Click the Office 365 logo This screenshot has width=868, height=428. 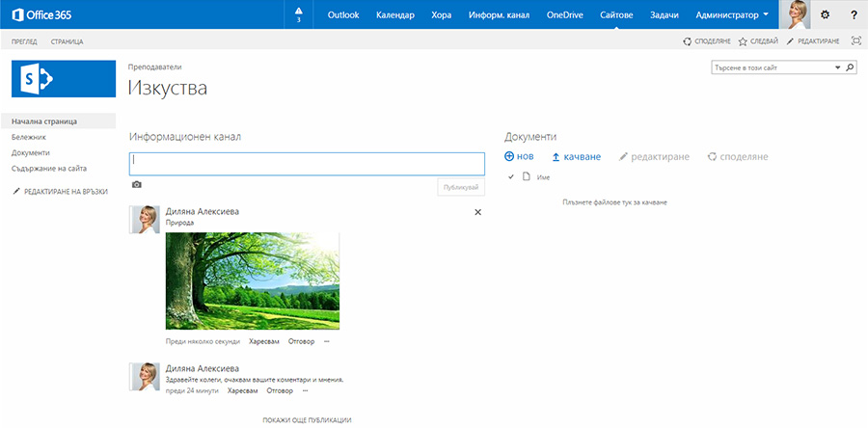point(42,14)
